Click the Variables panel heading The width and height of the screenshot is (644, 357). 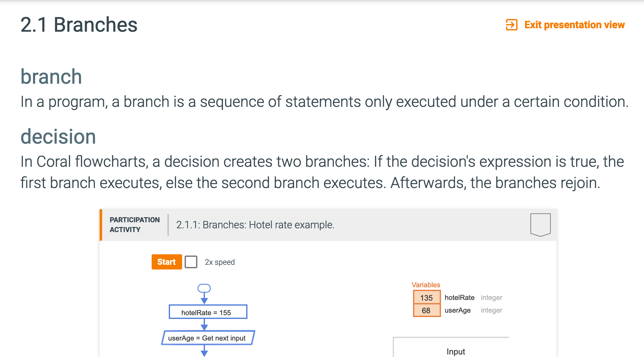click(426, 285)
